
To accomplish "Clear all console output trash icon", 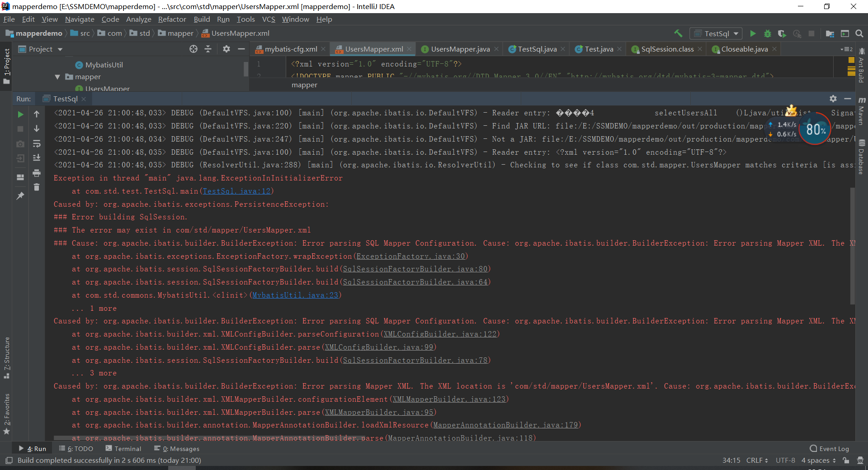I will click(x=37, y=187).
